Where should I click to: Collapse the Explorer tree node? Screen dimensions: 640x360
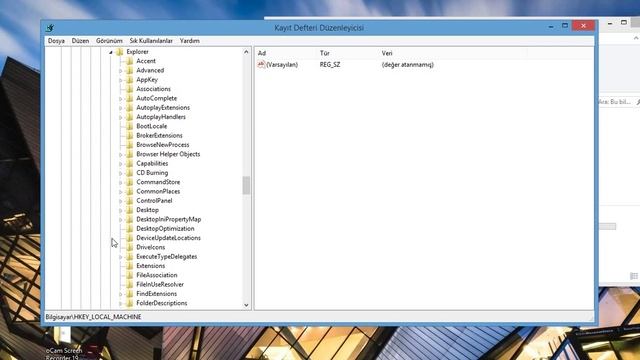point(111,52)
